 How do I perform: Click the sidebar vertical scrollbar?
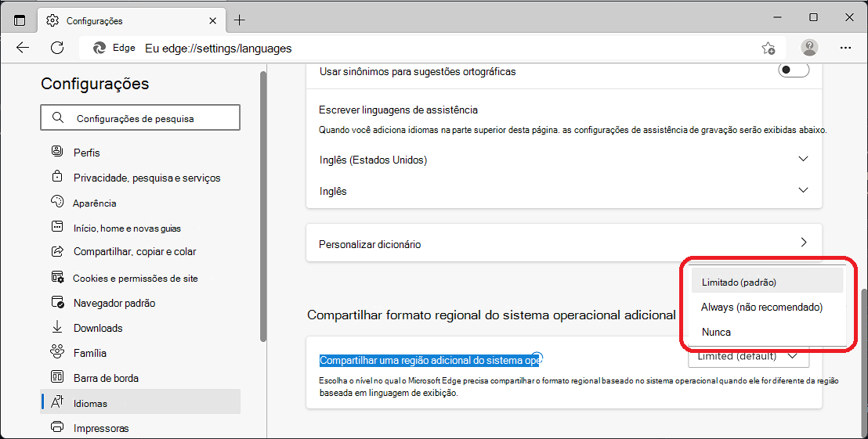(x=263, y=207)
